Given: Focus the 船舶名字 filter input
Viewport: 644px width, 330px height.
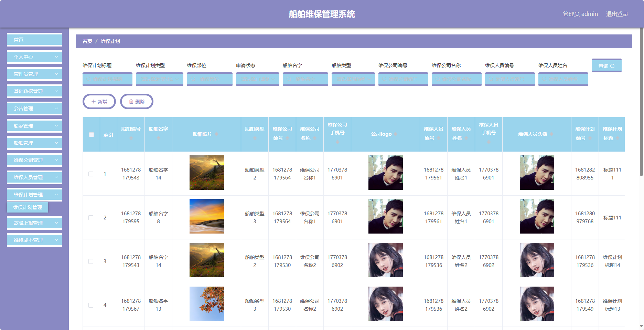Looking at the screenshot, I should 305,79.
